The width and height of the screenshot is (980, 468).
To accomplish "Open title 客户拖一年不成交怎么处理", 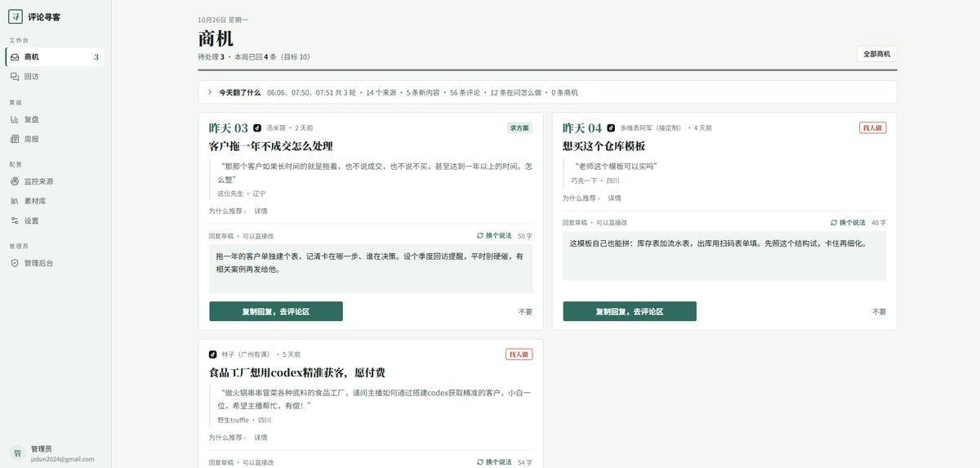I will (x=270, y=146).
